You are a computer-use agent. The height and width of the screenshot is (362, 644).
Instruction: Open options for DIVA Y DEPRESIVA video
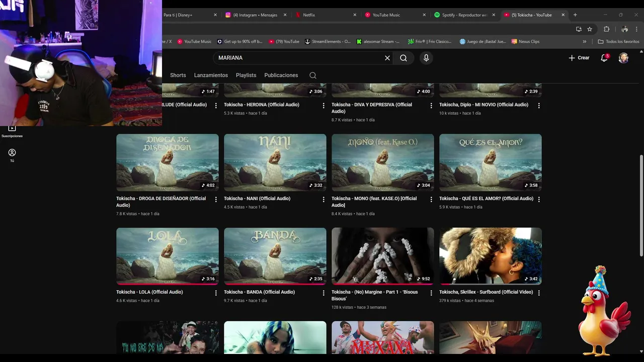point(431,106)
